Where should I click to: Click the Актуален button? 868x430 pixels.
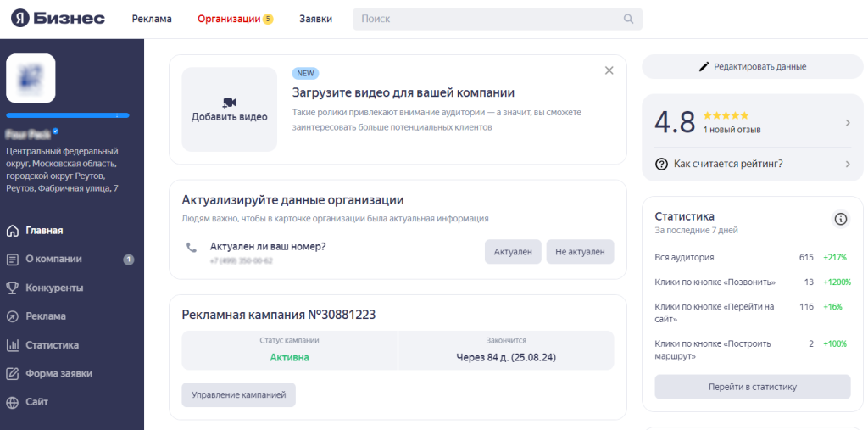tap(513, 252)
